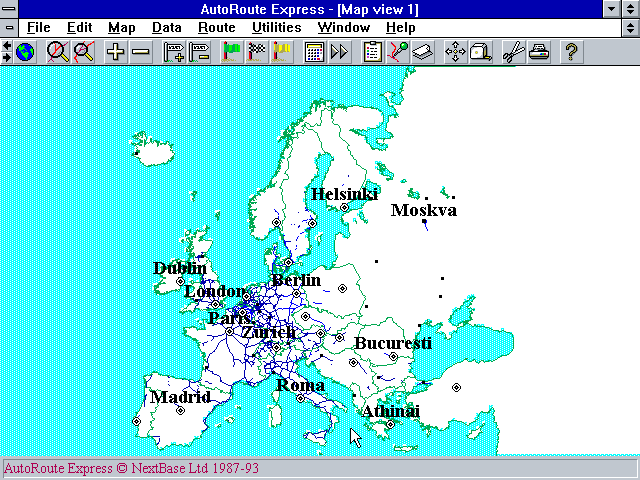Click the Moskva city label

click(424, 210)
